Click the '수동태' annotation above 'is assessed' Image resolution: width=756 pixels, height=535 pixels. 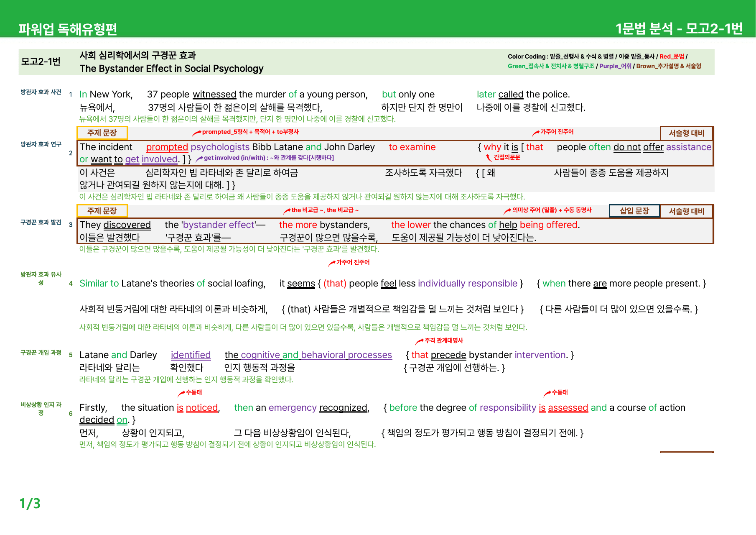pyautogui.click(x=560, y=393)
